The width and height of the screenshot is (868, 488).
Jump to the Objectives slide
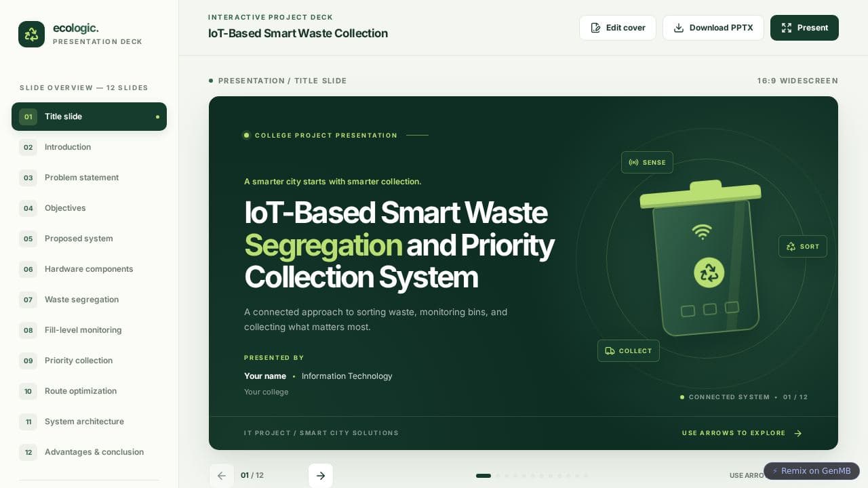coord(89,208)
